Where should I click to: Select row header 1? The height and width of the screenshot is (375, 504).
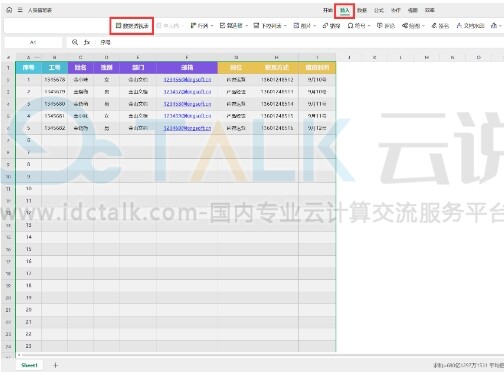(8, 68)
